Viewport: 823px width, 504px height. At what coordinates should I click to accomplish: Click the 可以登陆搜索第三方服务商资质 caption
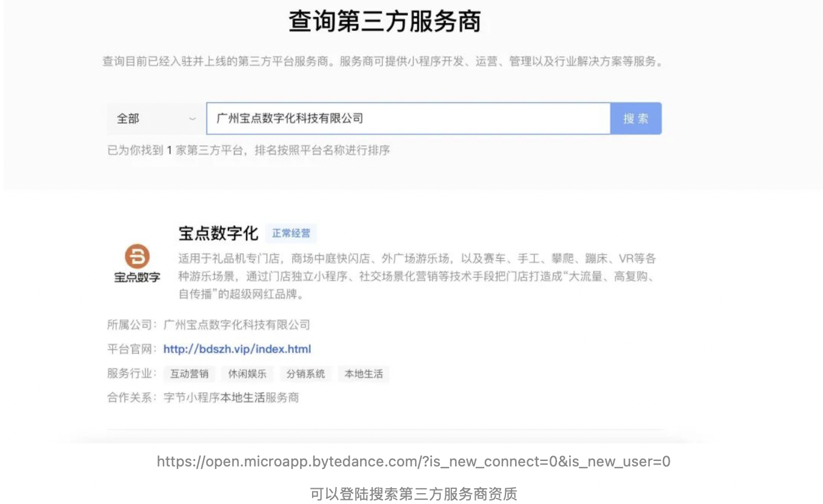click(x=414, y=494)
